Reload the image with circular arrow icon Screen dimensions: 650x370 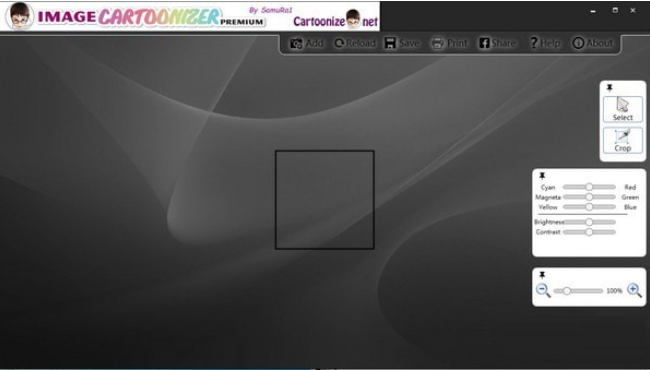339,43
